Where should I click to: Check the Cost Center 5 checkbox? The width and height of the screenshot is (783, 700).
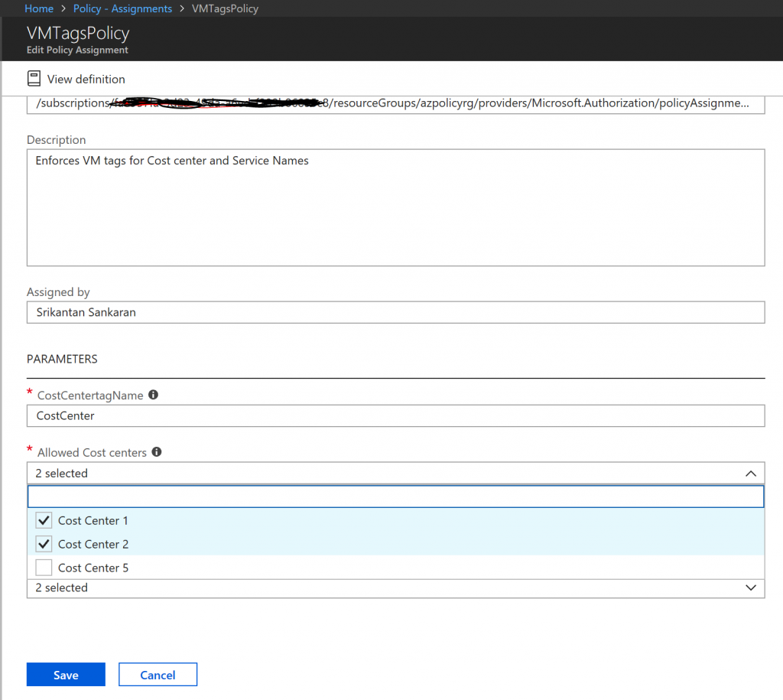pos(44,568)
